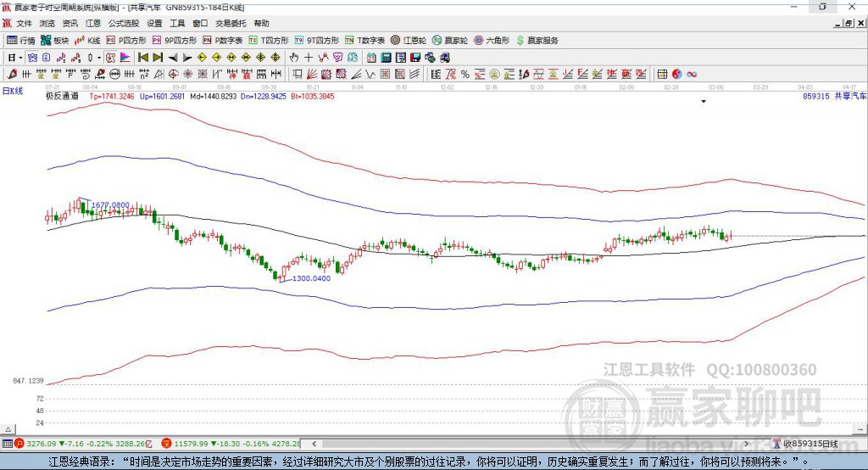The image size is (868, 470).
Task: Click the 赢家服务 service button
Action: point(537,41)
